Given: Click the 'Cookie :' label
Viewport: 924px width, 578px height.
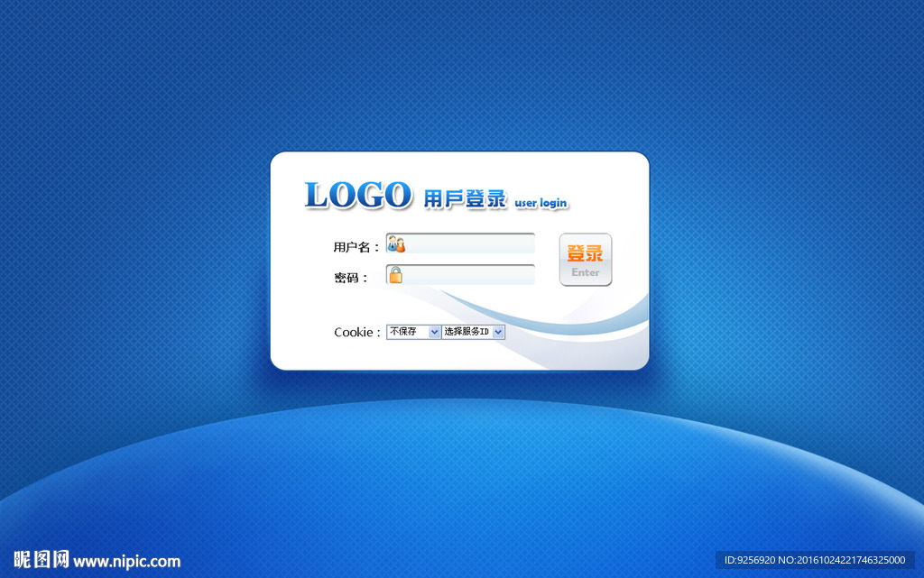Looking at the screenshot, I should [x=357, y=332].
